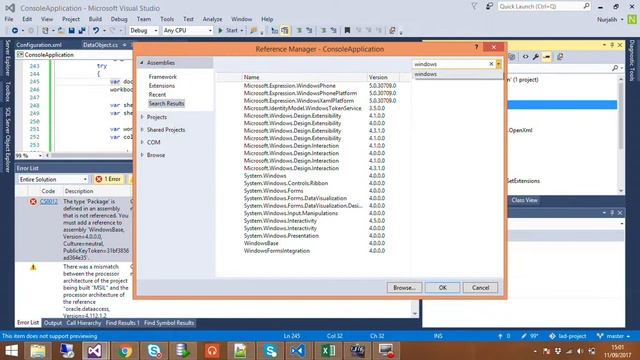Screen dimensions: 640x360
Task: Click the View Code icon in Solution Explorer
Action: coord(525,57)
